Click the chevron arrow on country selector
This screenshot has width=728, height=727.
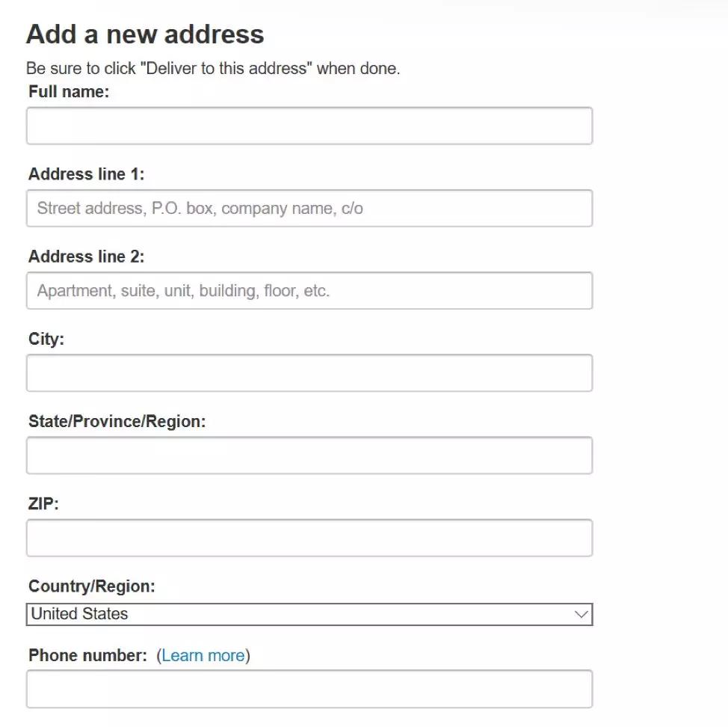(x=582, y=614)
